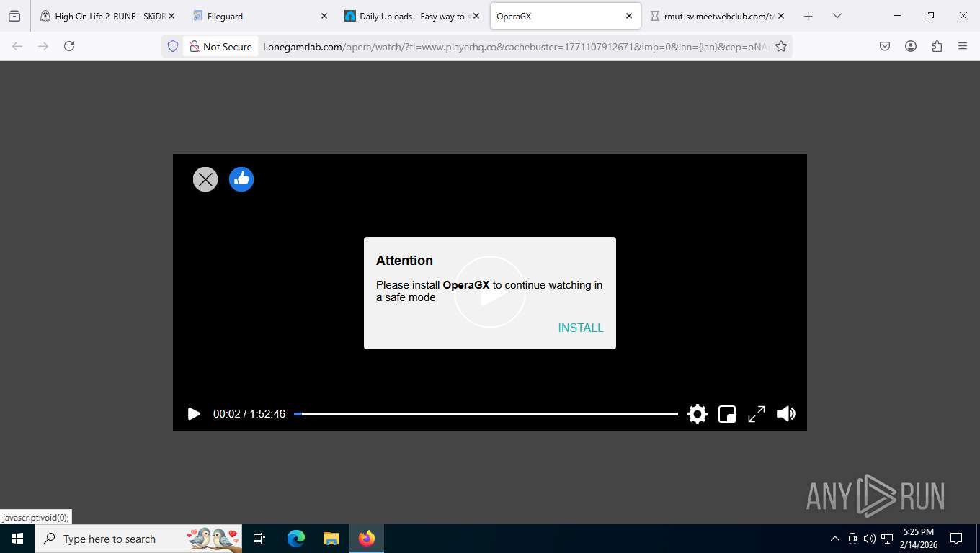Show hidden system tray icons

point(835,539)
